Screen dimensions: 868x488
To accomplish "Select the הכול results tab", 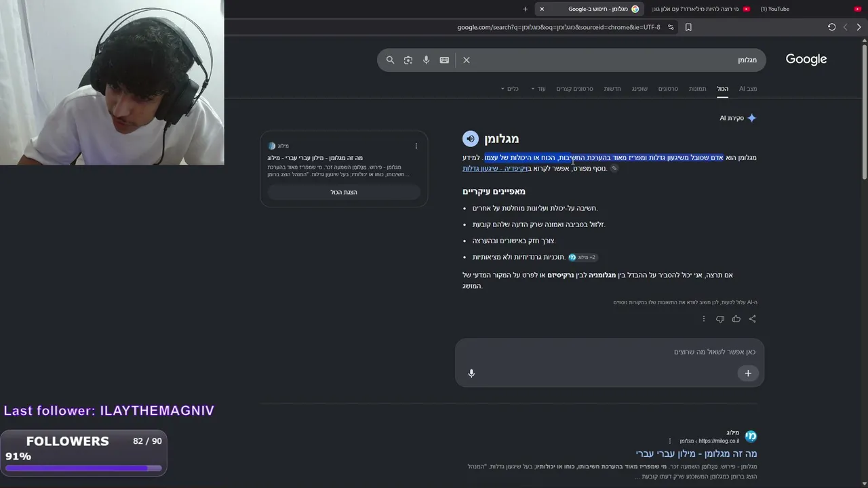I will point(723,89).
